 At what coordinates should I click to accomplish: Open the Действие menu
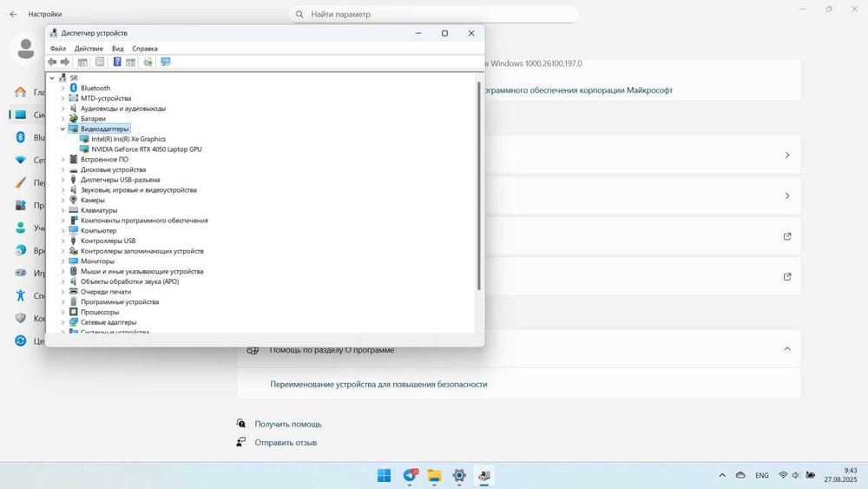[x=89, y=49]
